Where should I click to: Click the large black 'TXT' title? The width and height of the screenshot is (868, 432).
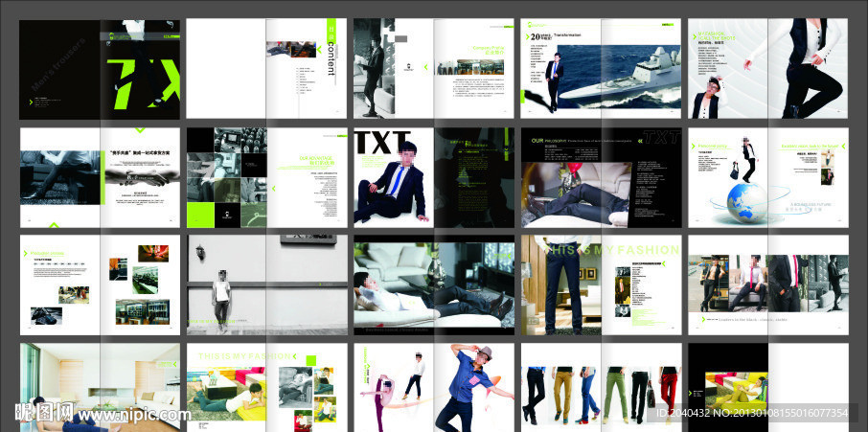(382, 143)
